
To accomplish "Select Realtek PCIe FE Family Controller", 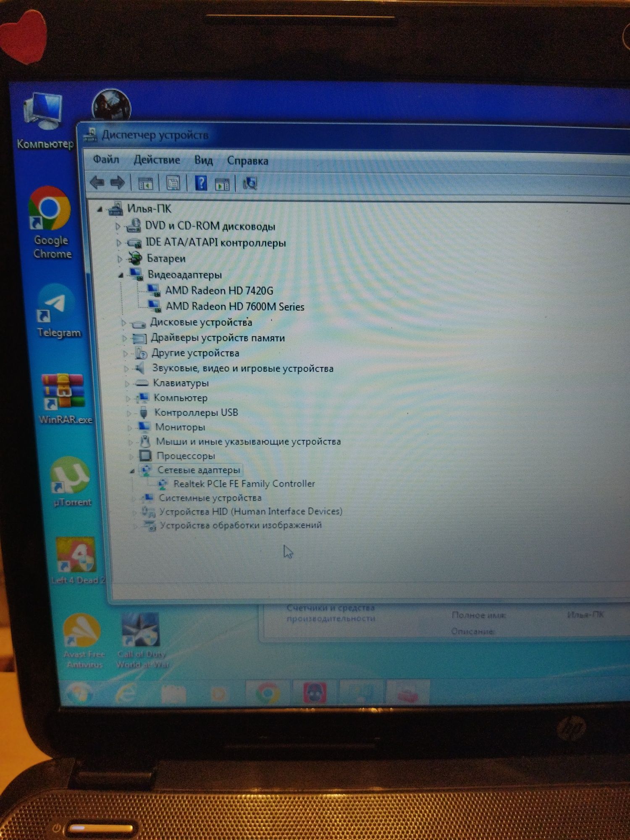I will tap(244, 484).
